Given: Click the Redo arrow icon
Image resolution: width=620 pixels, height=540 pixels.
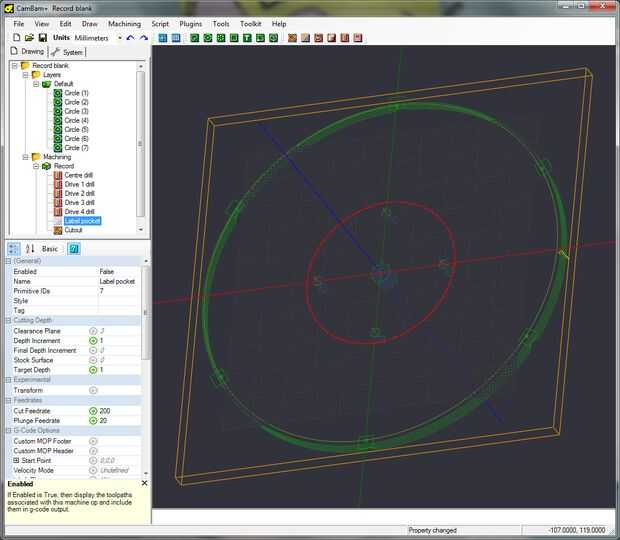Looking at the screenshot, I should tap(144, 38).
